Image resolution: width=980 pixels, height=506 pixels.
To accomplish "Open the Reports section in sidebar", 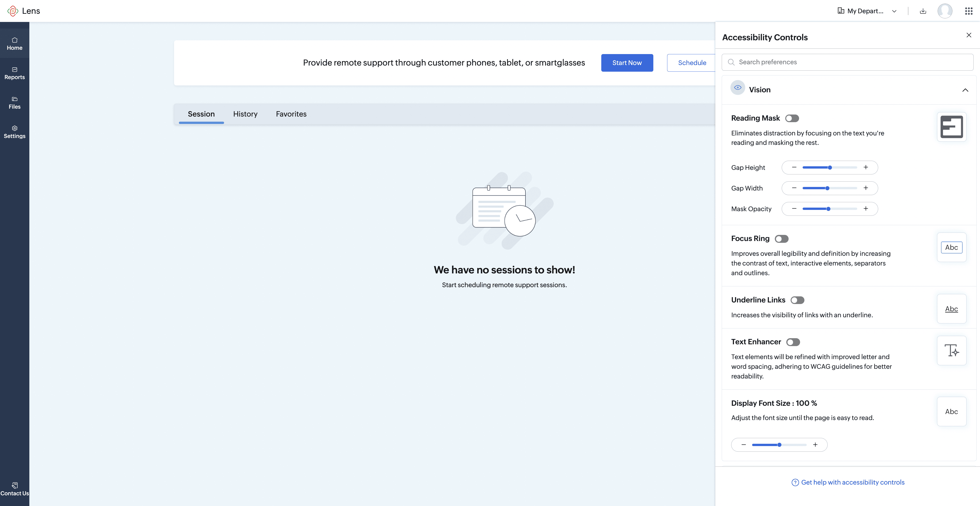I will [x=15, y=73].
